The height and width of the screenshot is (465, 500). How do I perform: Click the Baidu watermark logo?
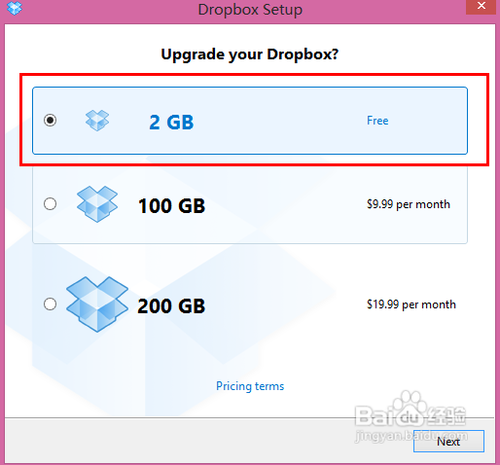(x=410, y=410)
